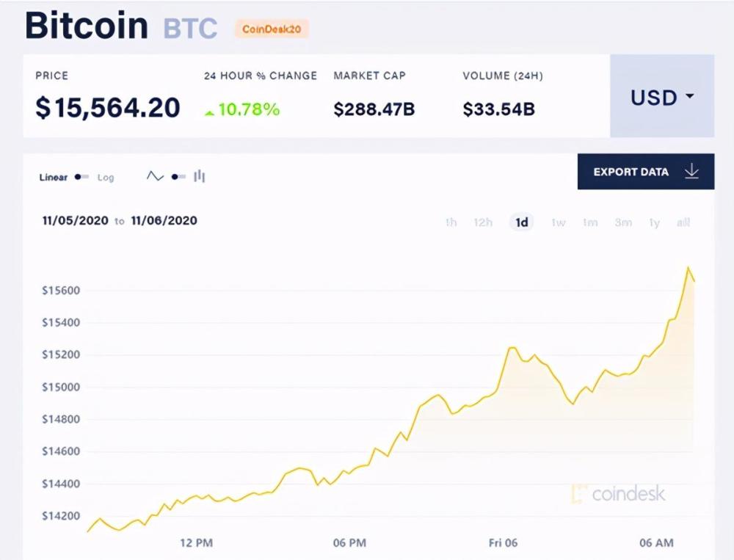The height and width of the screenshot is (560, 734).
Task: Switch to the 1h time range
Action: point(451,222)
